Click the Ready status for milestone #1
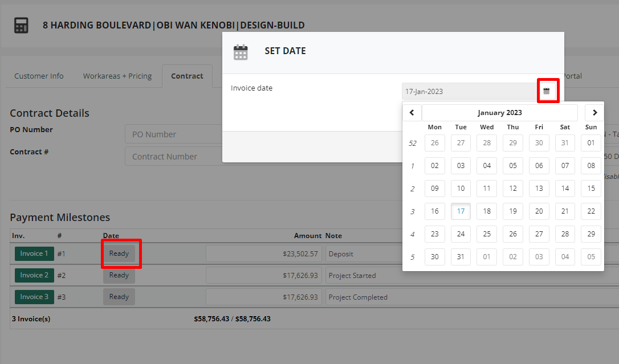Image resolution: width=619 pixels, height=364 pixels. pos(119,253)
